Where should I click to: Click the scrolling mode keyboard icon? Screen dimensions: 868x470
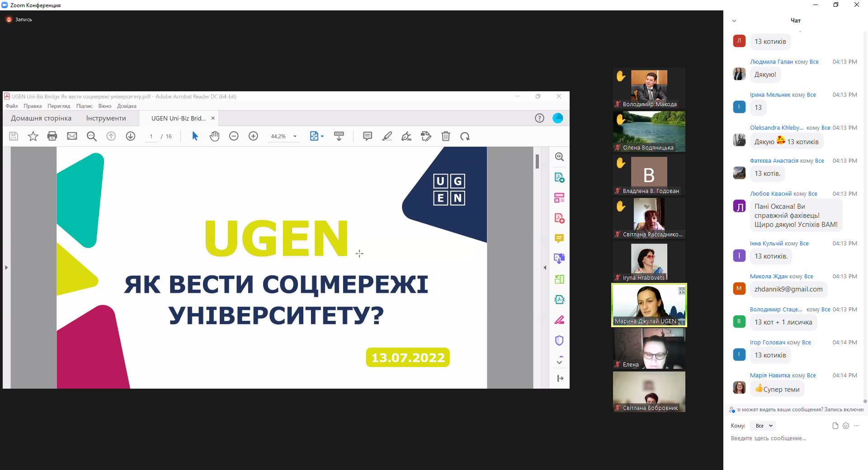(339, 136)
